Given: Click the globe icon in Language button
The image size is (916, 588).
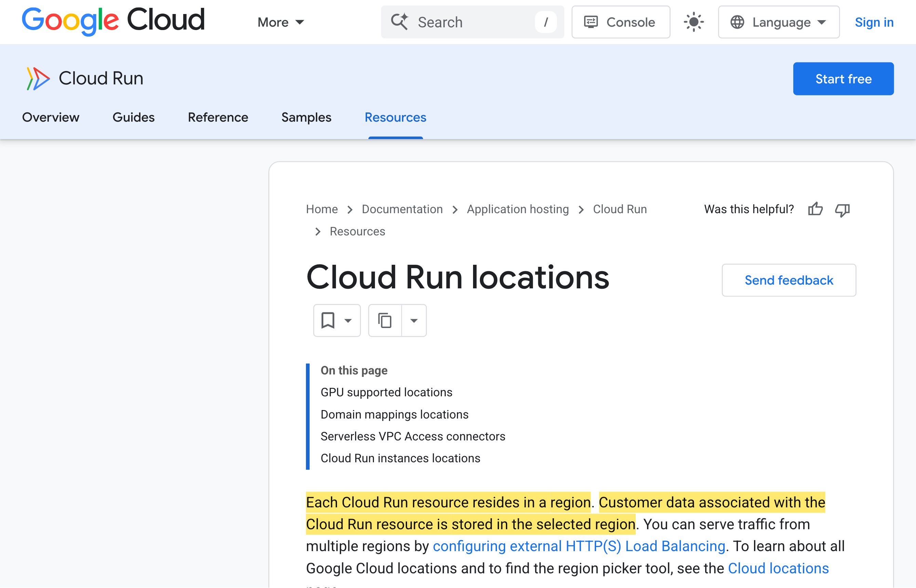Looking at the screenshot, I should pyautogui.click(x=737, y=22).
